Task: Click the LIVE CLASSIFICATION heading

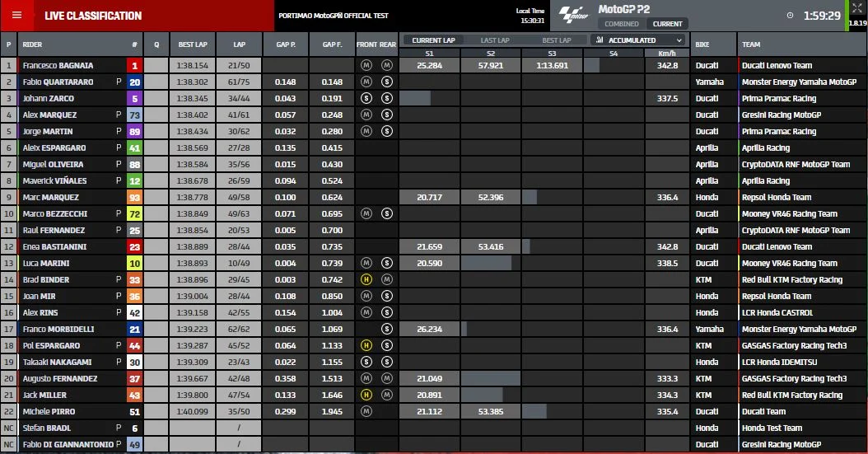Action: (x=93, y=16)
